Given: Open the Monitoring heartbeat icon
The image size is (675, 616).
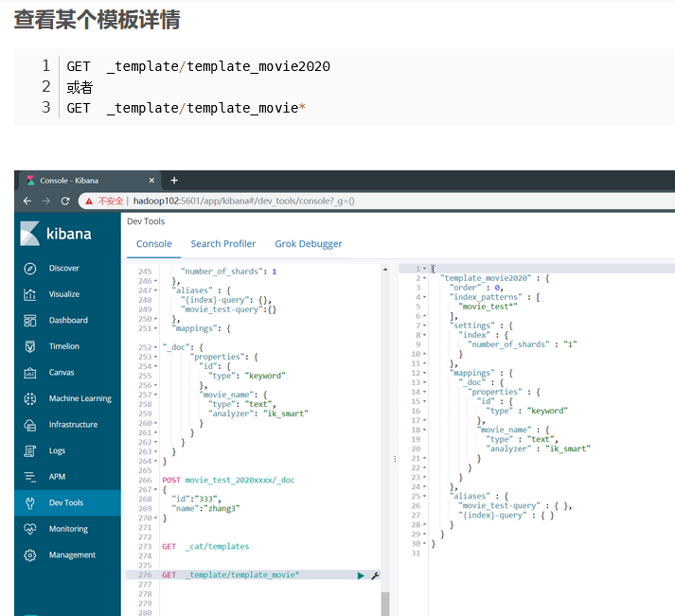Looking at the screenshot, I should [x=29, y=529].
